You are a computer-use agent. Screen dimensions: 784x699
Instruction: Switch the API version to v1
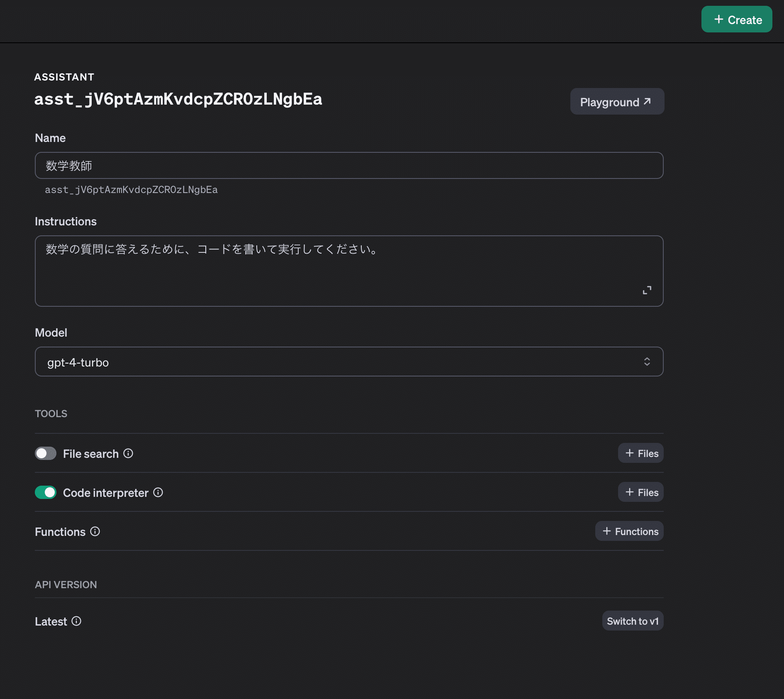633,621
